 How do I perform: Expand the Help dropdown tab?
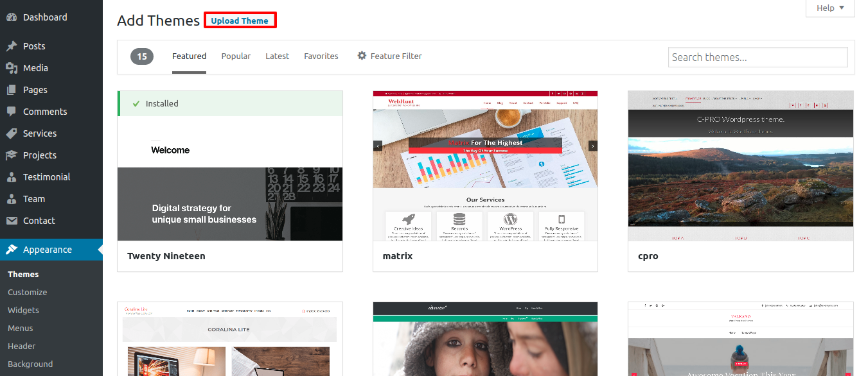pos(829,8)
